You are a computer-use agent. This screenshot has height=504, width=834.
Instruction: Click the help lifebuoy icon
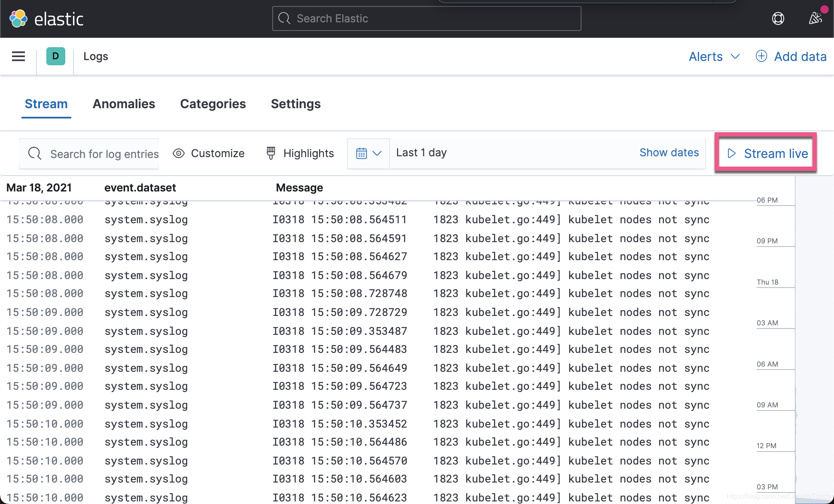pyautogui.click(x=778, y=18)
